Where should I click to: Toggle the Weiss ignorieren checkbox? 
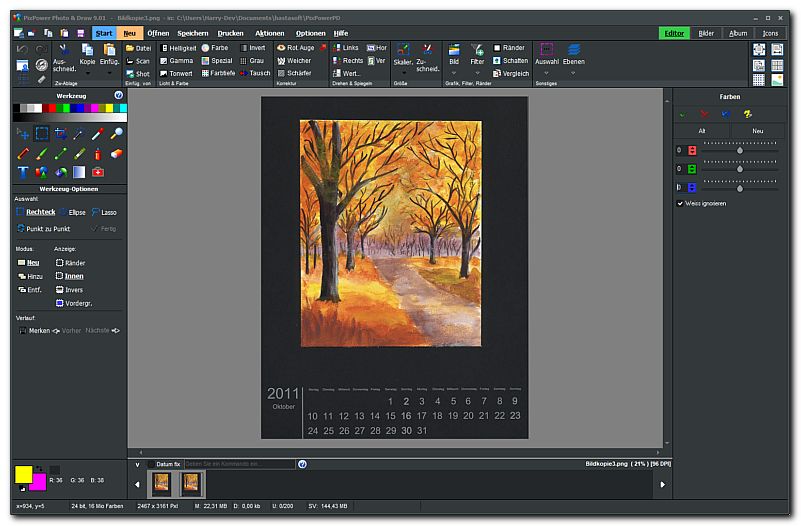point(680,204)
